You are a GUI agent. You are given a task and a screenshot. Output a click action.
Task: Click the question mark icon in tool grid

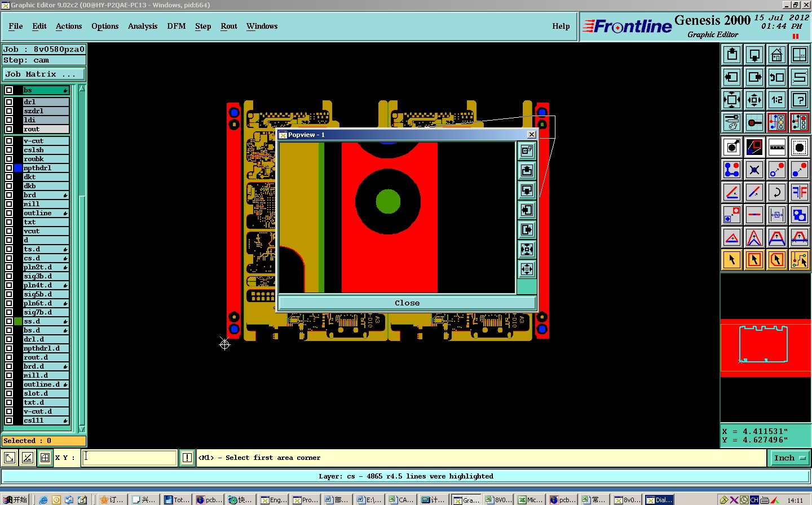800,100
